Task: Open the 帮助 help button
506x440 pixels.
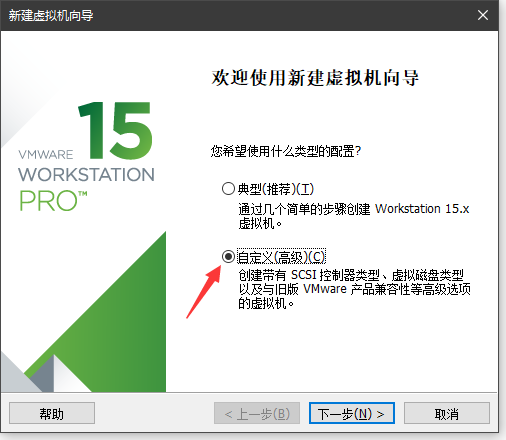Action: (52, 413)
